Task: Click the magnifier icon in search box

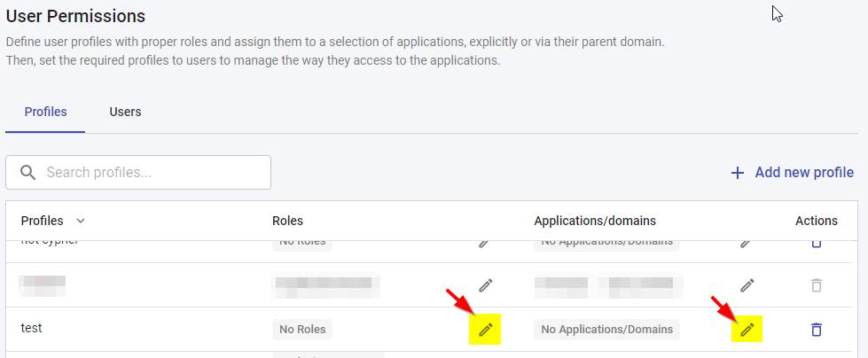Action: click(27, 173)
